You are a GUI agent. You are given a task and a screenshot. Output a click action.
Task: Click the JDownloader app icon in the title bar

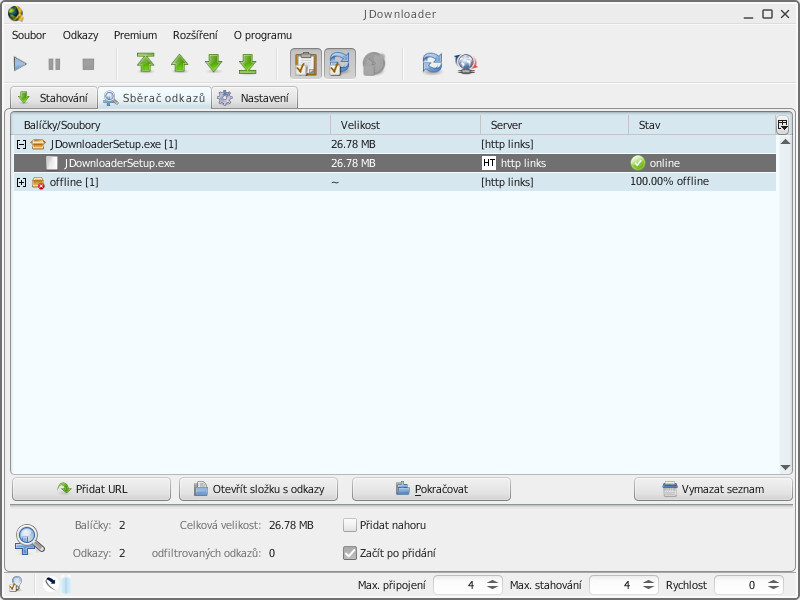coord(15,13)
